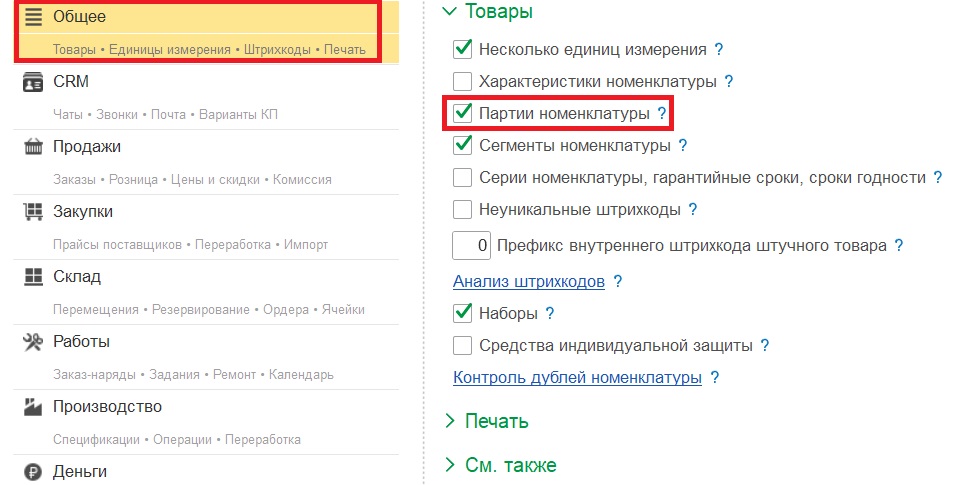Click the Работы tools icon
Screen dimensions: 965x485
pos(33,342)
